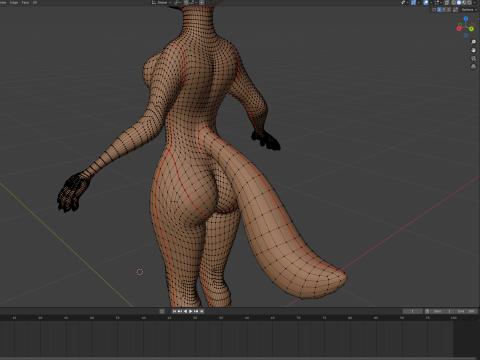This screenshot has width=480, height=360.
Task: Click the current frame number field
Action: 413,311
